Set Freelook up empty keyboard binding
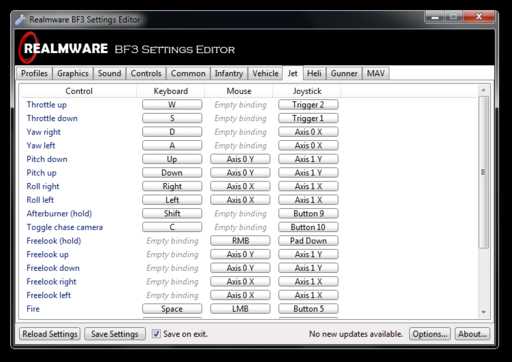The width and height of the screenshot is (512, 362). 172,254
